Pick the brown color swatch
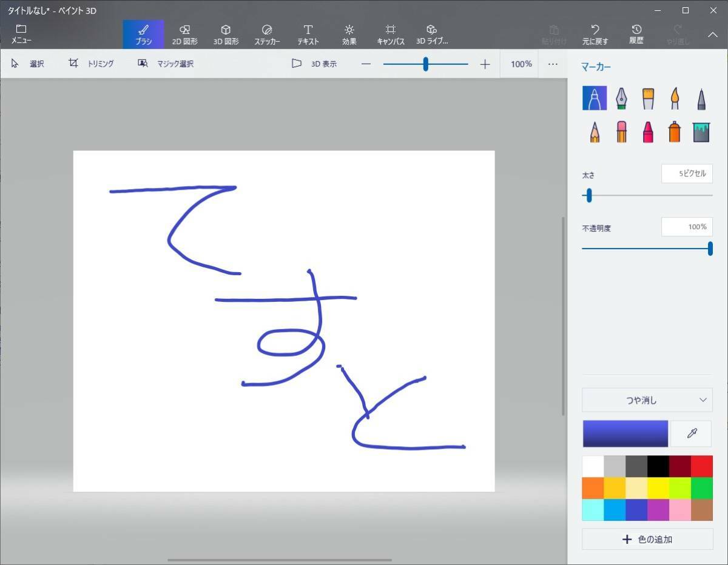The width and height of the screenshot is (728, 565). tap(702, 510)
